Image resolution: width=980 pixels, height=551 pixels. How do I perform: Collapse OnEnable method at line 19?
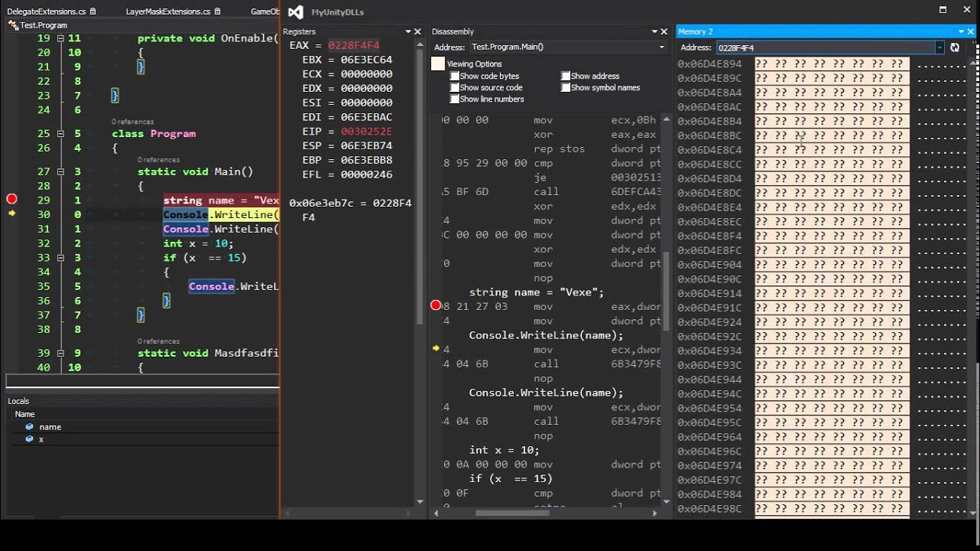pyautogui.click(x=60, y=37)
